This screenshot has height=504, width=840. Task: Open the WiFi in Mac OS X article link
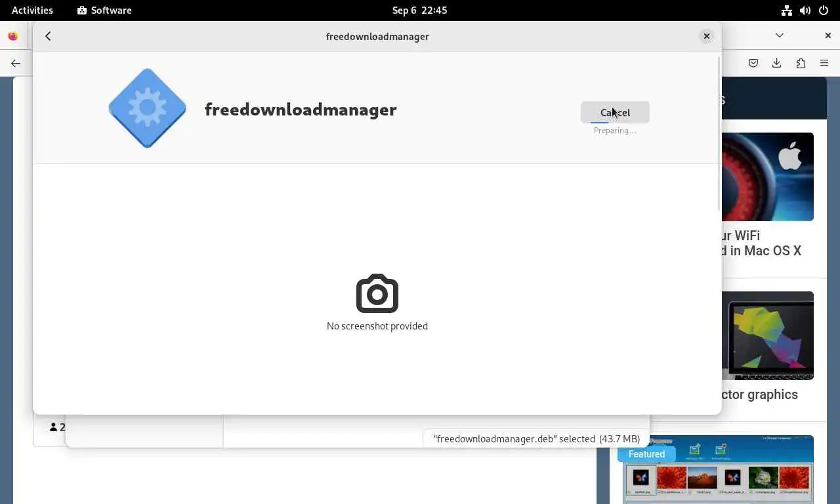click(761, 243)
